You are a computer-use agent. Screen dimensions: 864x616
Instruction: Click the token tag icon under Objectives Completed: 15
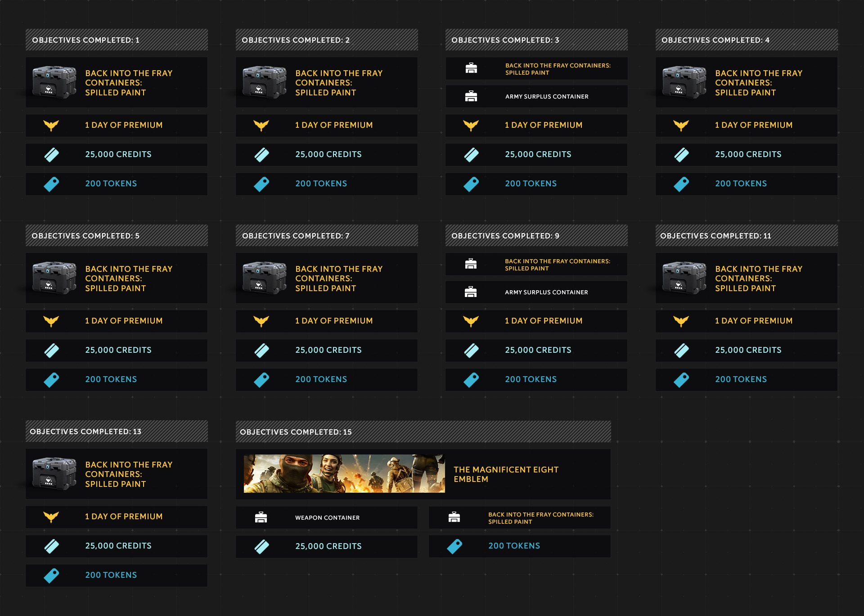(454, 546)
